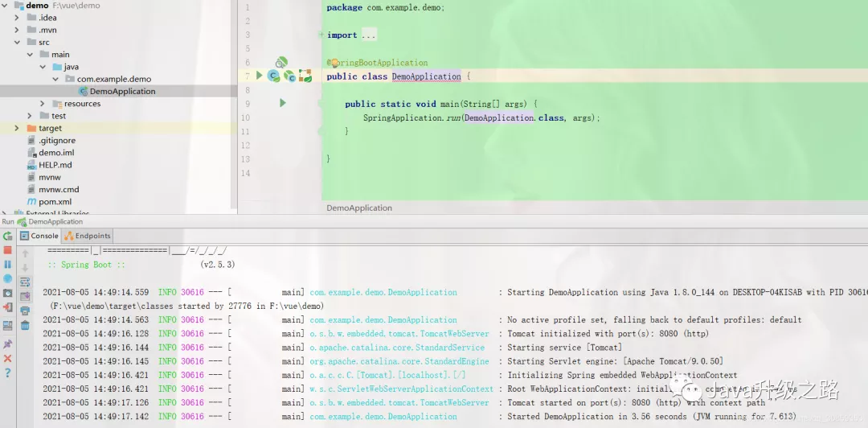The height and width of the screenshot is (428, 868).
Task: Click the first Spring class gutter icon on line 7
Action: [273, 76]
